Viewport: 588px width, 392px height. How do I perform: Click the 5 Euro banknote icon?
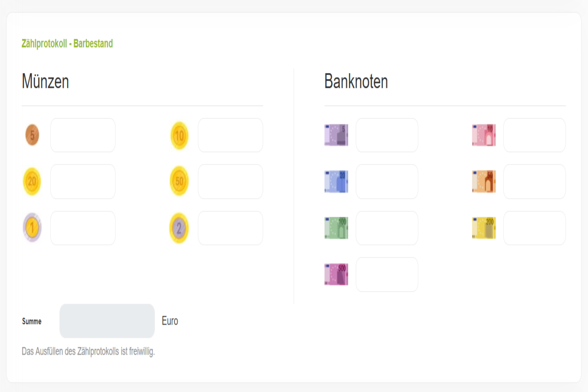click(336, 135)
